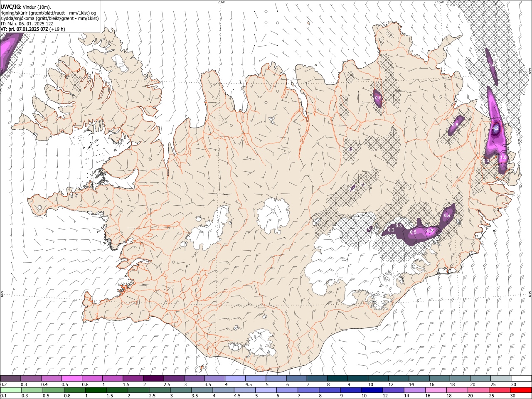Click the lower green swatch for 0.5–0.8
Image resolution: width=532 pixels, height=399 pixels.
point(54,390)
